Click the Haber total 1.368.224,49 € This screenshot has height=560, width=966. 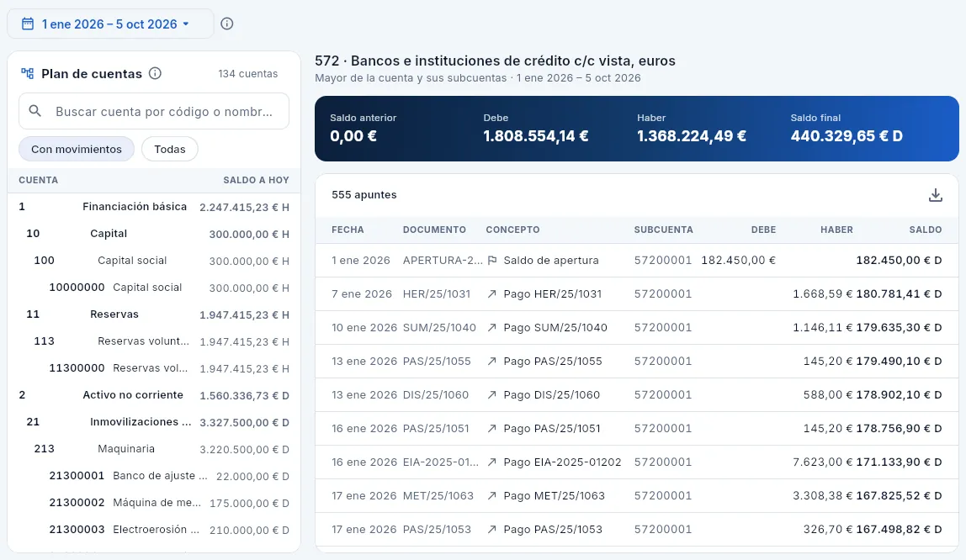(x=691, y=136)
